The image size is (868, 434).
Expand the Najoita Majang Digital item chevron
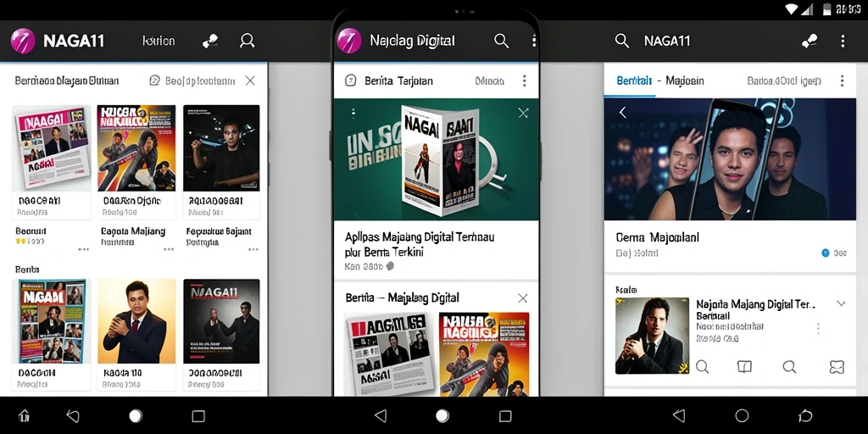(x=841, y=303)
